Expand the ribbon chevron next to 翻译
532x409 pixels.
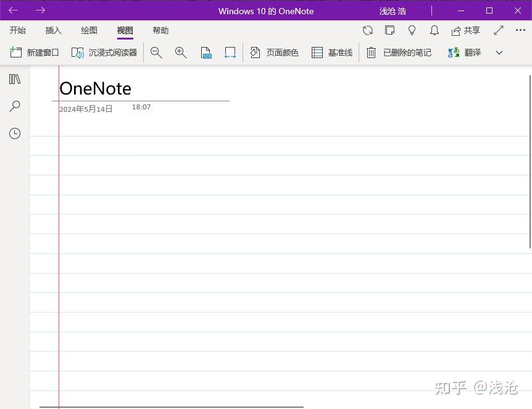click(x=499, y=53)
